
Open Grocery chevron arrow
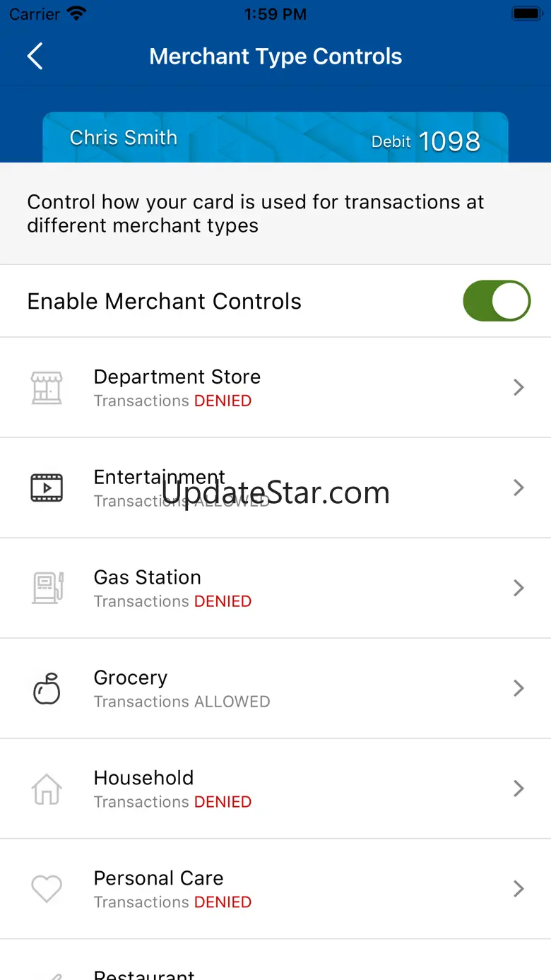click(519, 688)
